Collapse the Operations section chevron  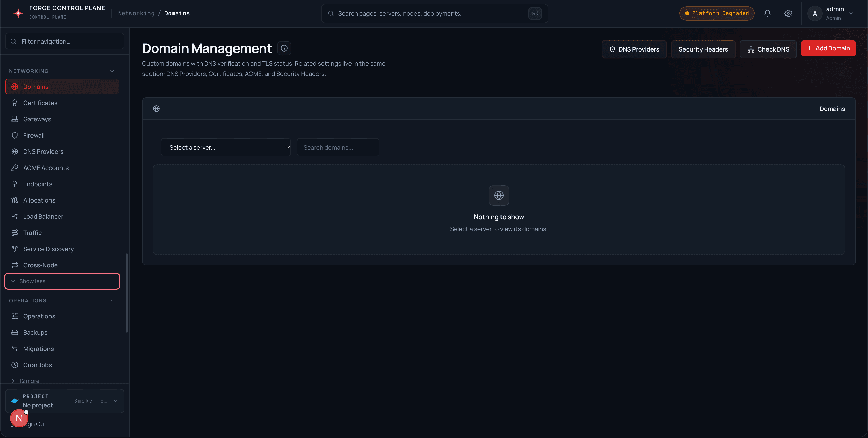point(112,300)
